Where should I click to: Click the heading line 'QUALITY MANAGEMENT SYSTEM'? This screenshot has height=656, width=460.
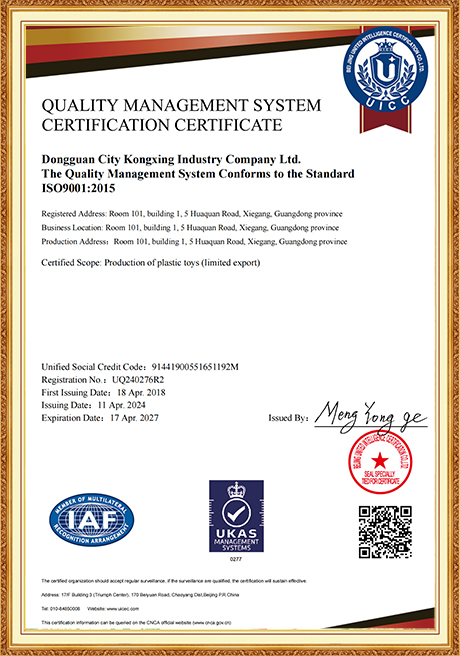point(181,105)
